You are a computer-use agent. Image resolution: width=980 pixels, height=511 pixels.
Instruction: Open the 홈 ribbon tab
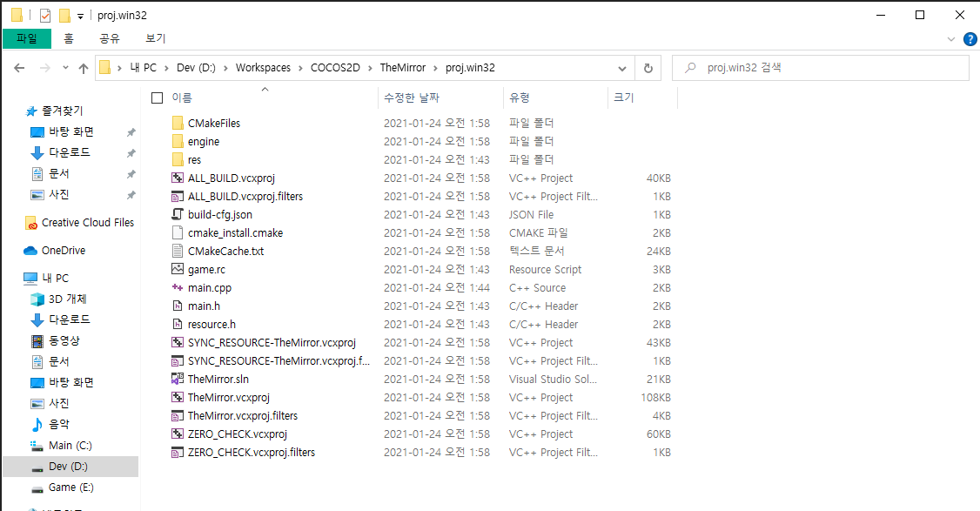tap(69, 39)
